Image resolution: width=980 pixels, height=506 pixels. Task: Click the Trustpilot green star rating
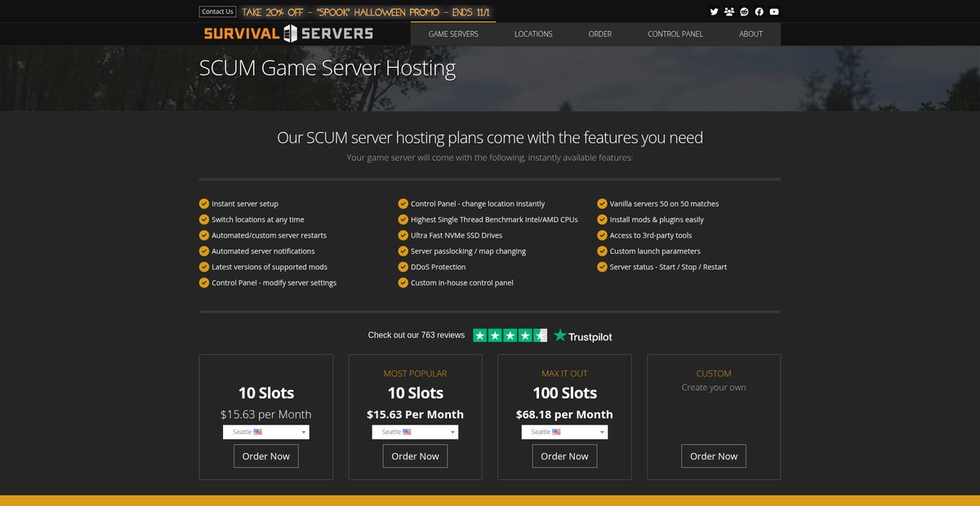[x=510, y=335]
